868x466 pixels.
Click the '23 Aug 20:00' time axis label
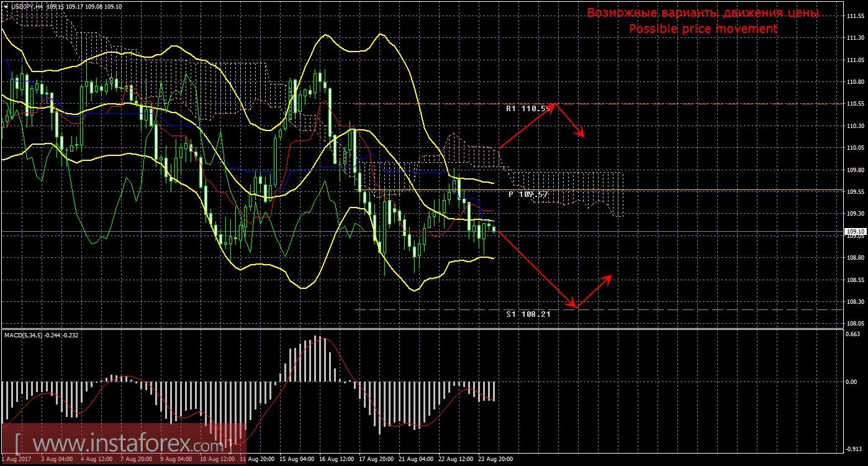tap(497, 460)
